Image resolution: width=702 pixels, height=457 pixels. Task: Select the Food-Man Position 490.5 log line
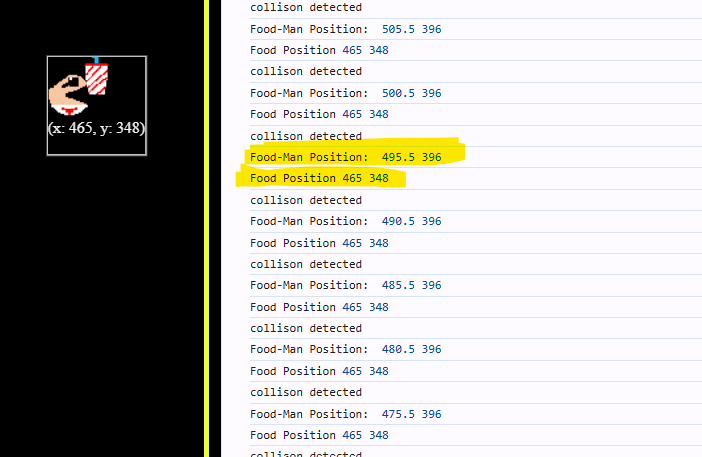tap(345, 221)
